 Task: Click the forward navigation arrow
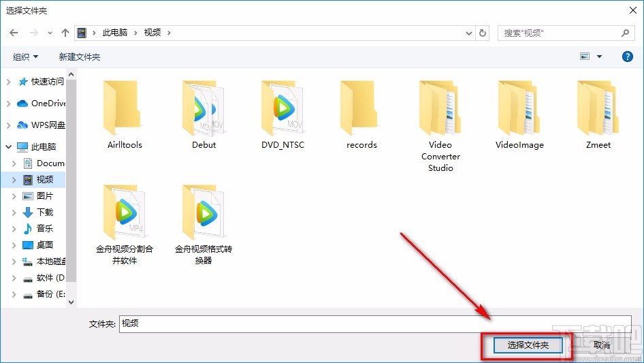tap(33, 33)
